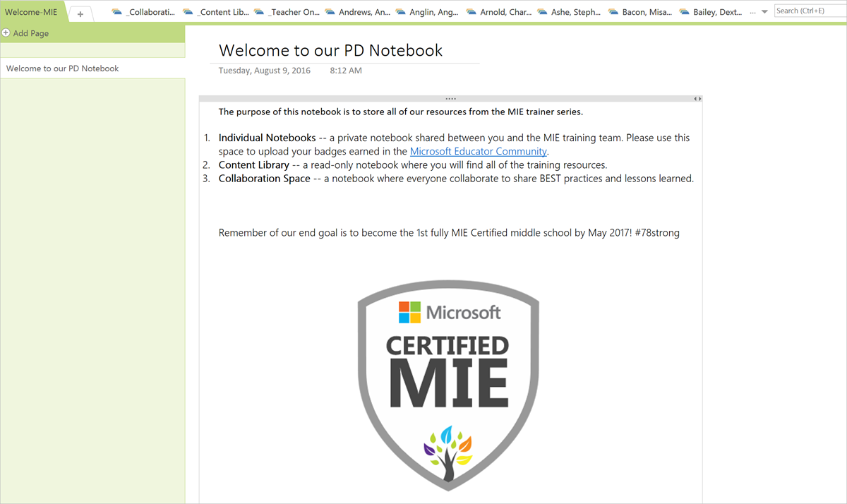The height and width of the screenshot is (504, 847).
Task: Click in the Search (Ctrl+E) box
Action: tap(809, 11)
